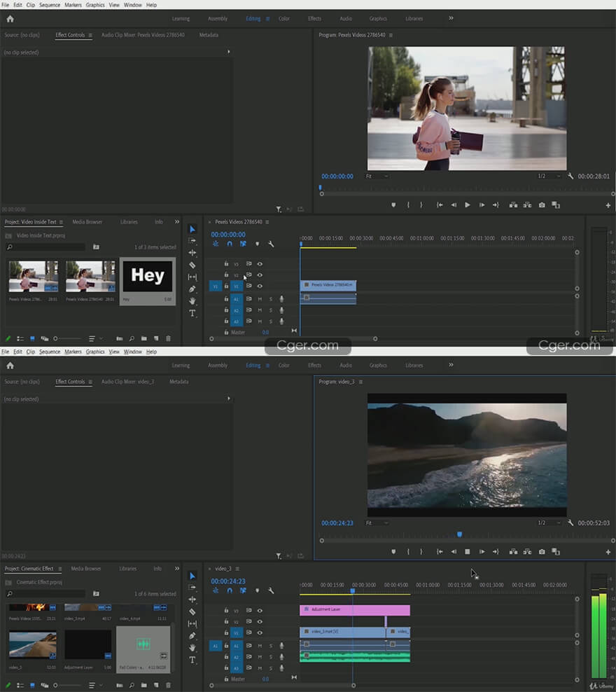Open the Fit zoom dropdown in Program: video_3
Viewport: 616px width, 692px height.
(377, 523)
